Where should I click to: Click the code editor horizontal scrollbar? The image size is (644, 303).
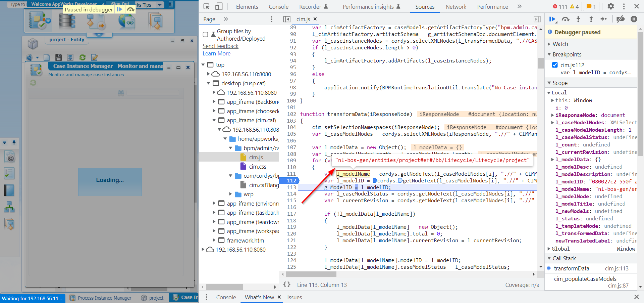[311, 274]
